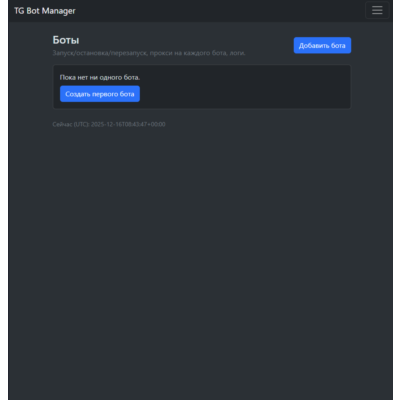Open the hamburger navigation menu
Image resolution: width=400 pixels, height=400 pixels.
pos(377,10)
